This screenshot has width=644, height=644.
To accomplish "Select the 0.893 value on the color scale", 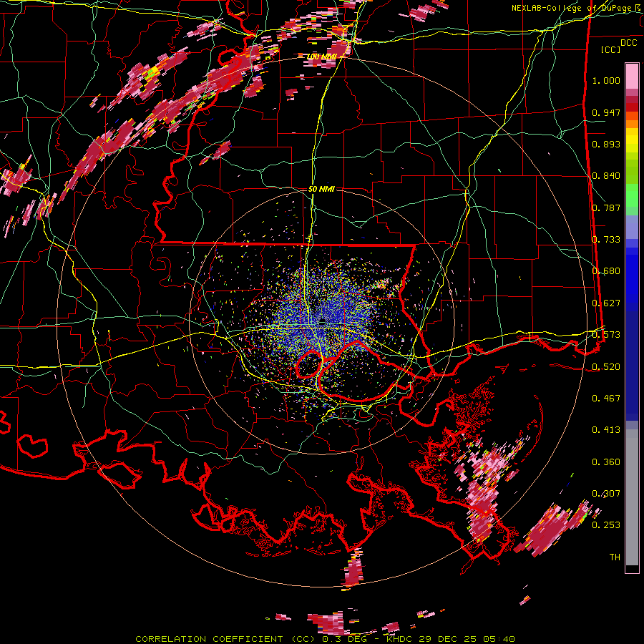I will [x=606, y=144].
